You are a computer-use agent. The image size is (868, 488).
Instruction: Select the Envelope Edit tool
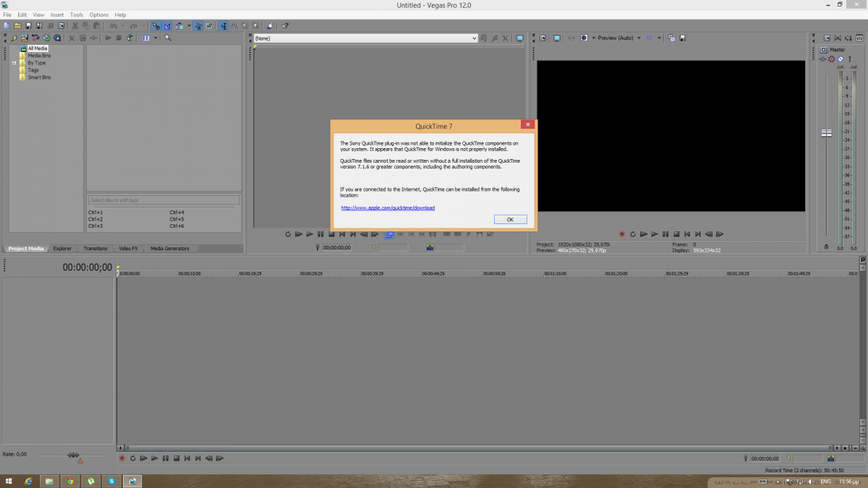234,26
